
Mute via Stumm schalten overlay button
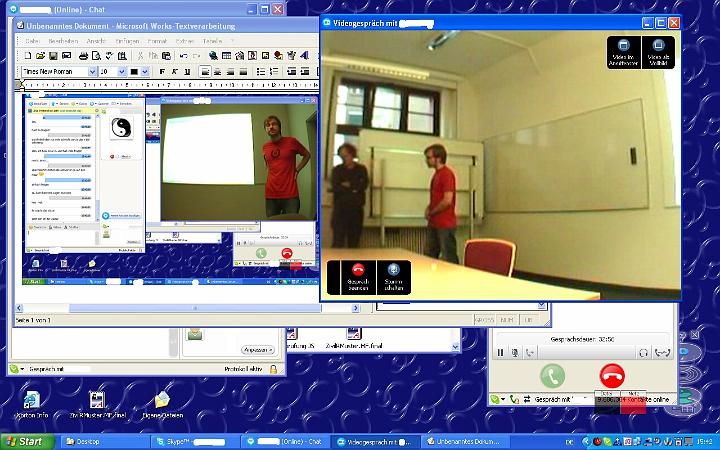pyautogui.click(x=394, y=277)
